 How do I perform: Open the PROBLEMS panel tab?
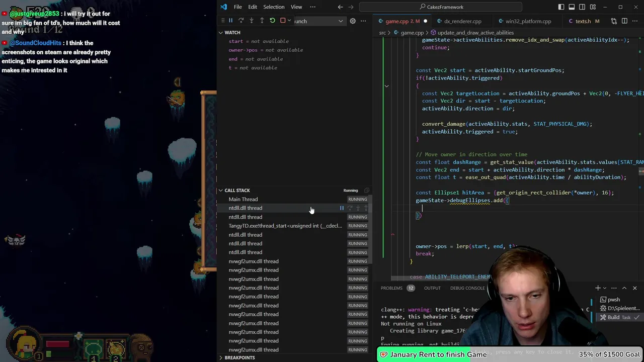click(x=391, y=288)
